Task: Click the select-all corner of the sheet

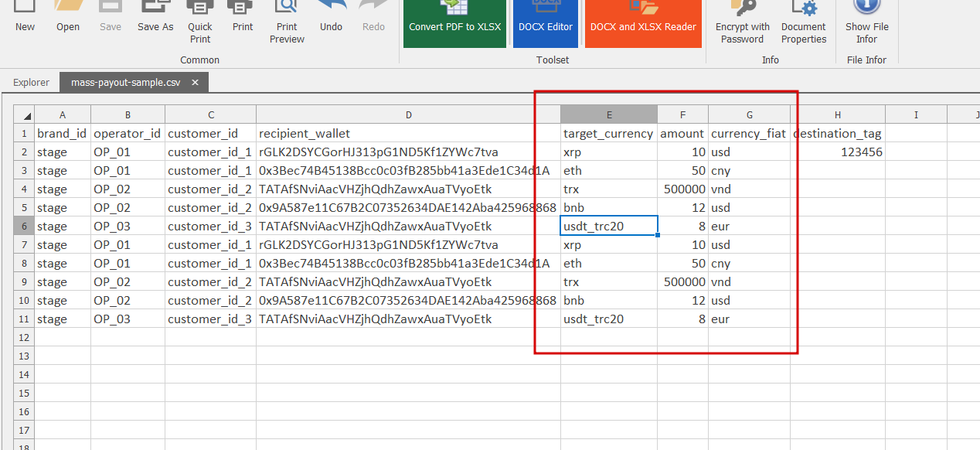Action: click(x=24, y=114)
